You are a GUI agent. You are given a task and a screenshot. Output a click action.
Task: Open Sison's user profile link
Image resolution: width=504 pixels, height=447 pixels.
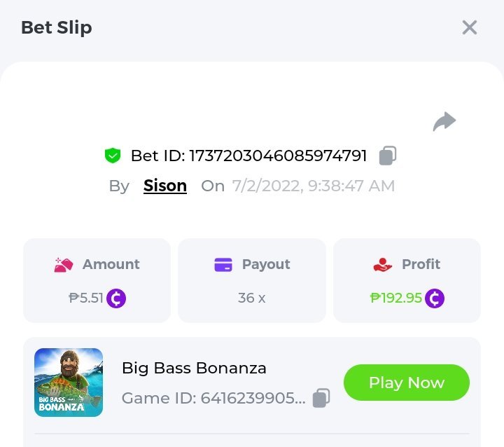pos(165,186)
